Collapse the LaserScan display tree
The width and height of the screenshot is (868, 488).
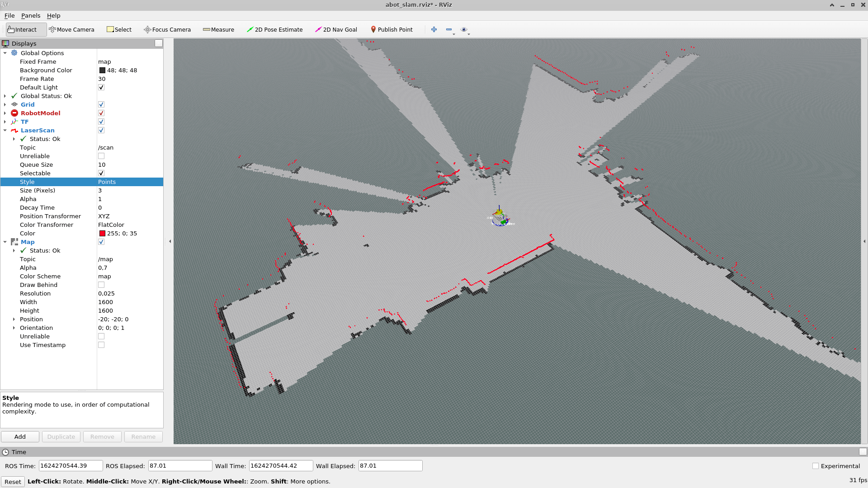coord(5,130)
